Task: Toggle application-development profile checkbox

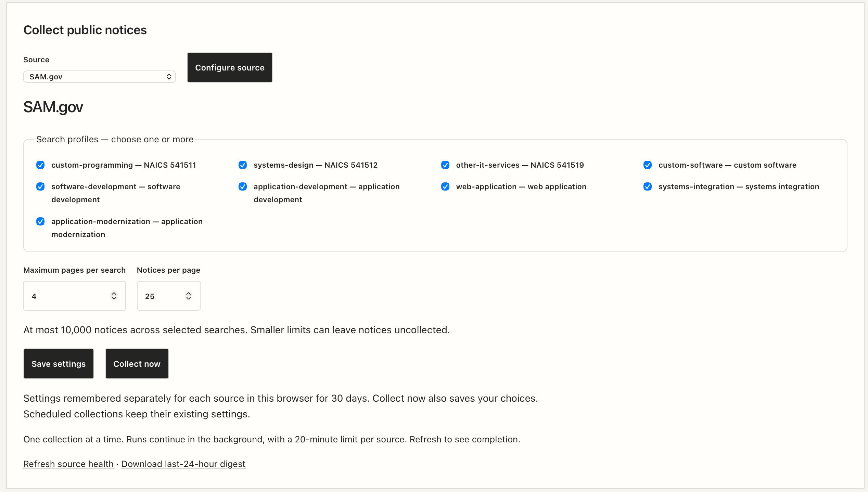Action: (x=243, y=187)
